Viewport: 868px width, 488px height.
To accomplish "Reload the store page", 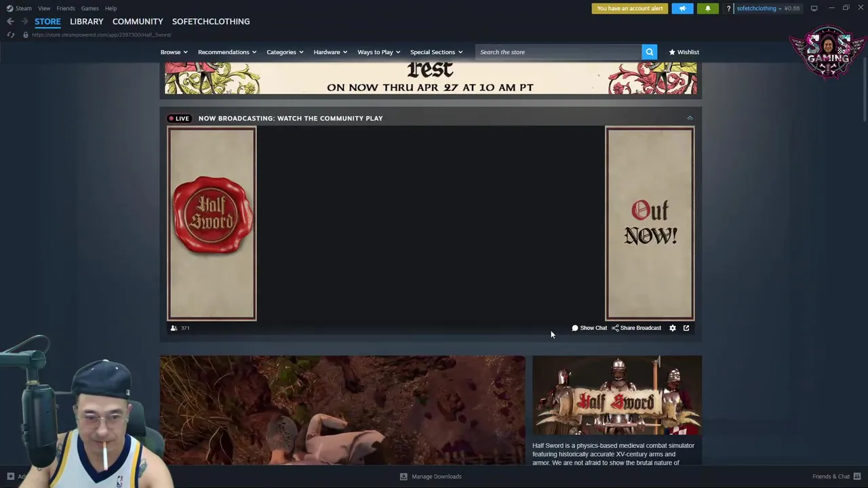I will (11, 35).
